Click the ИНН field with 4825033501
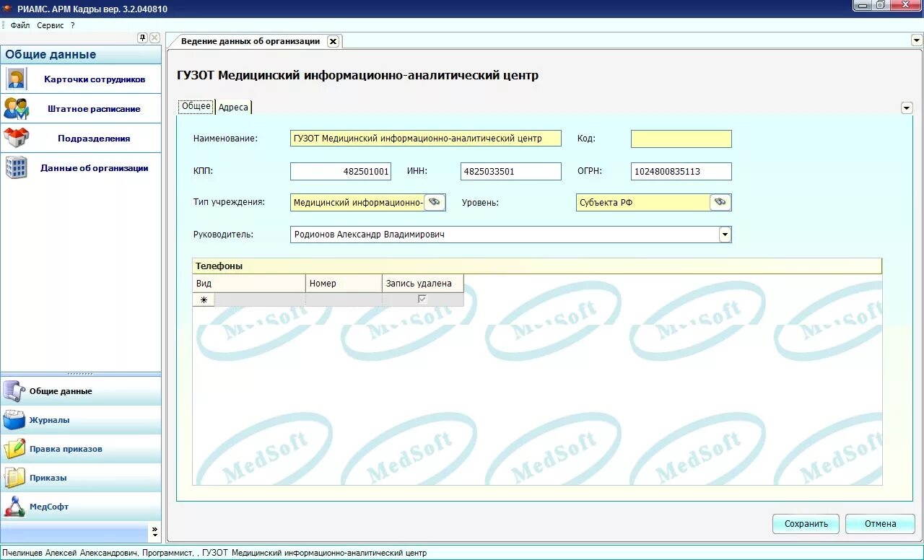The width and height of the screenshot is (924, 560). tap(511, 171)
